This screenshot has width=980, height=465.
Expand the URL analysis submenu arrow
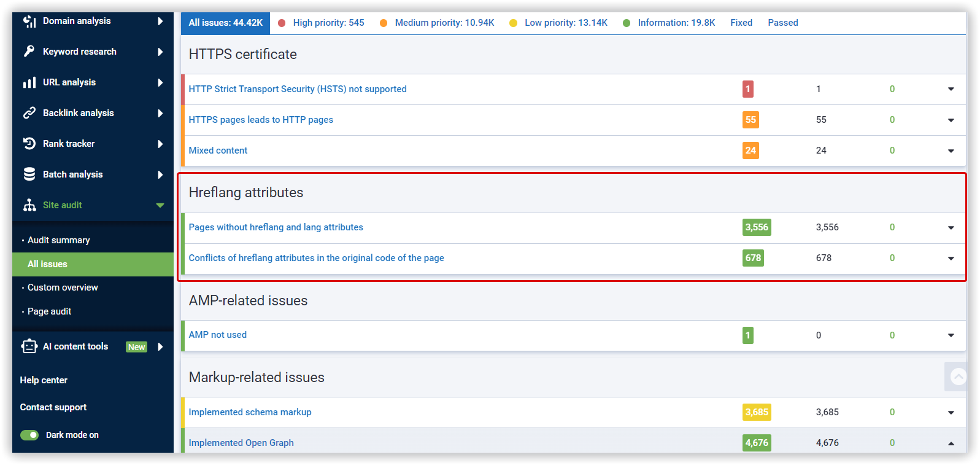[160, 82]
